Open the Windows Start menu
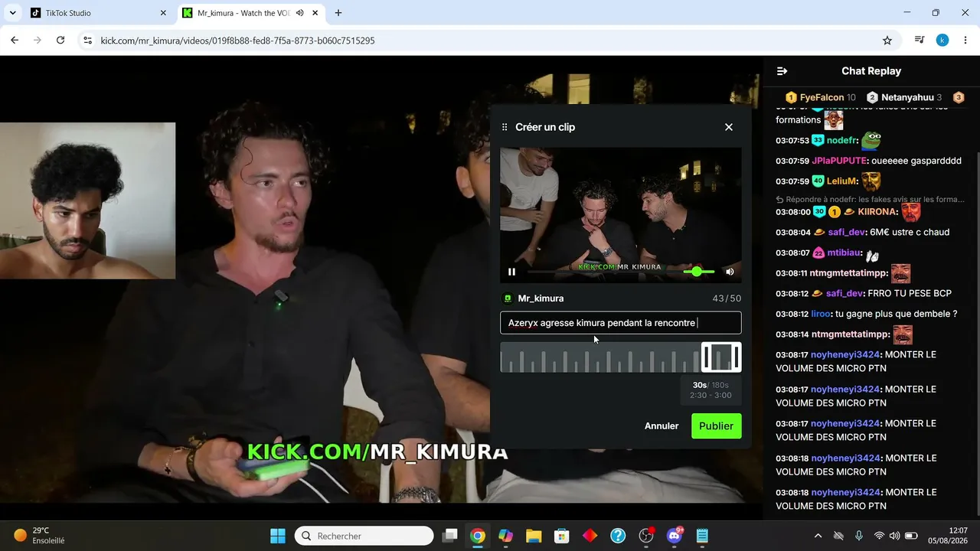 click(278, 536)
